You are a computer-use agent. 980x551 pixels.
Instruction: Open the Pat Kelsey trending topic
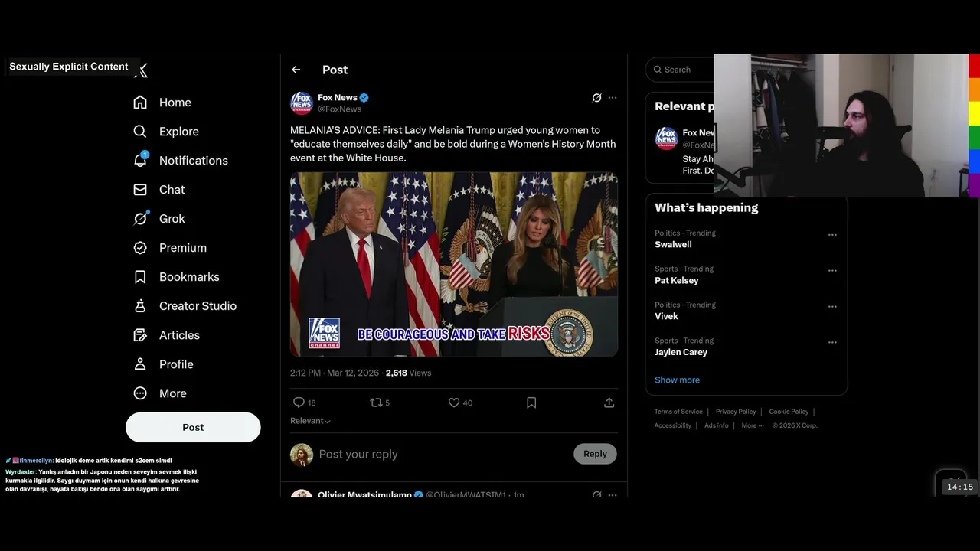677,281
